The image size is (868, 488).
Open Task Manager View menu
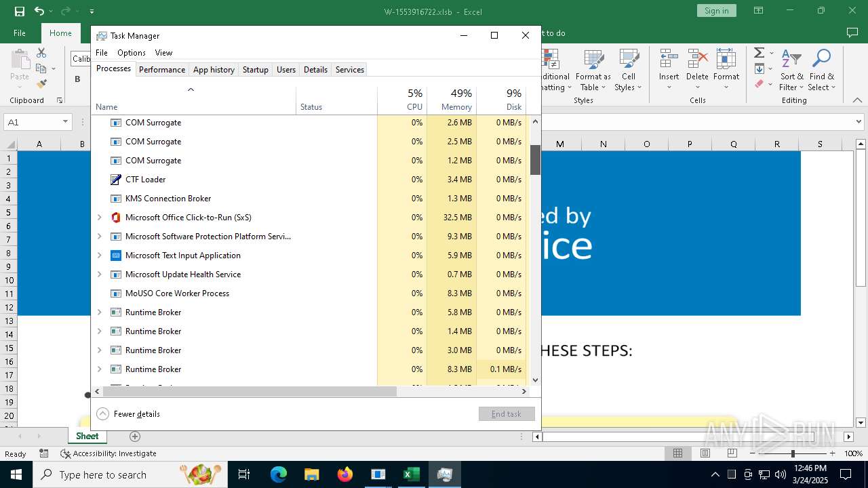(x=163, y=52)
